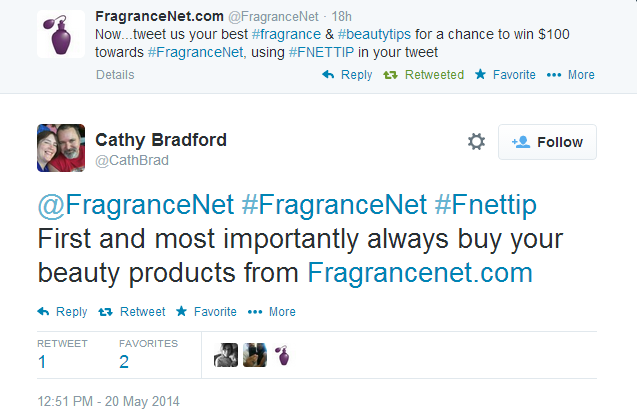The image size is (637, 417).
Task: Open Cathy Bradford's profile photo
Action: 61,148
